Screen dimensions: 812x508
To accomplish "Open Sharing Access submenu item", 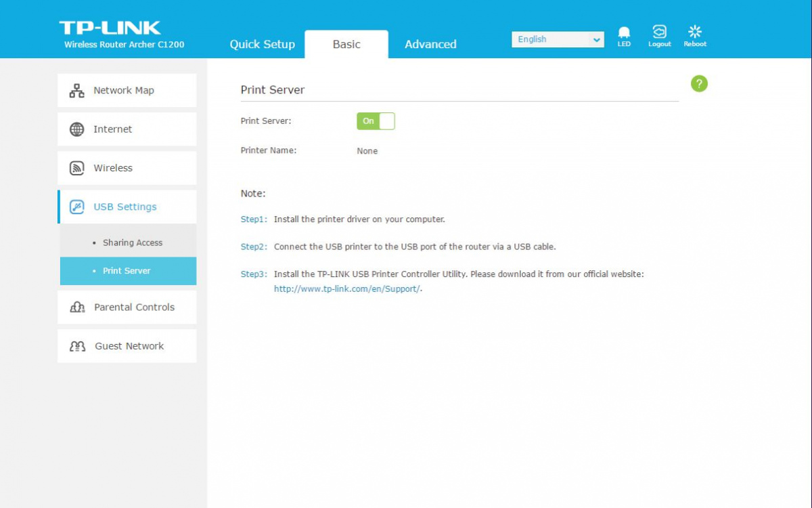I will pyautogui.click(x=129, y=242).
